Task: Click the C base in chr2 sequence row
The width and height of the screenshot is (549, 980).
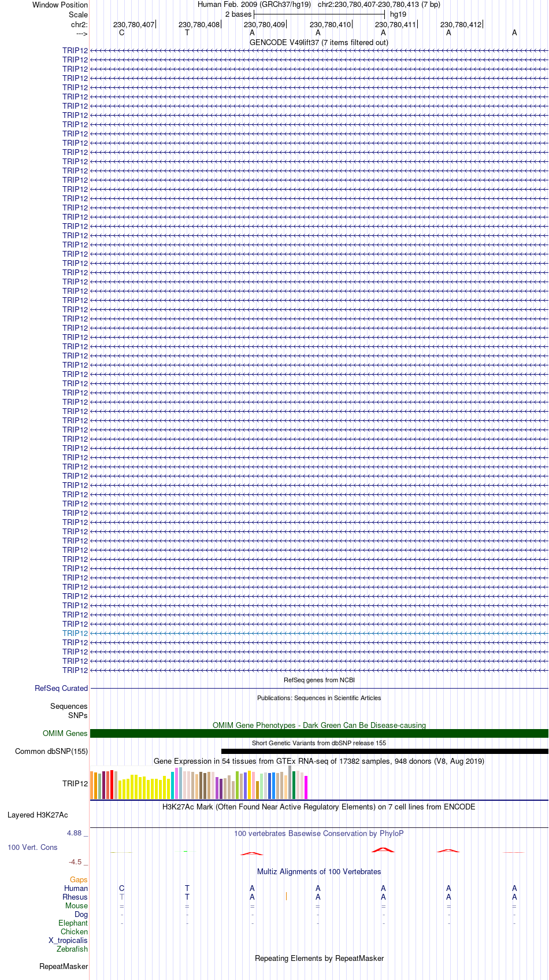Action: (121, 33)
